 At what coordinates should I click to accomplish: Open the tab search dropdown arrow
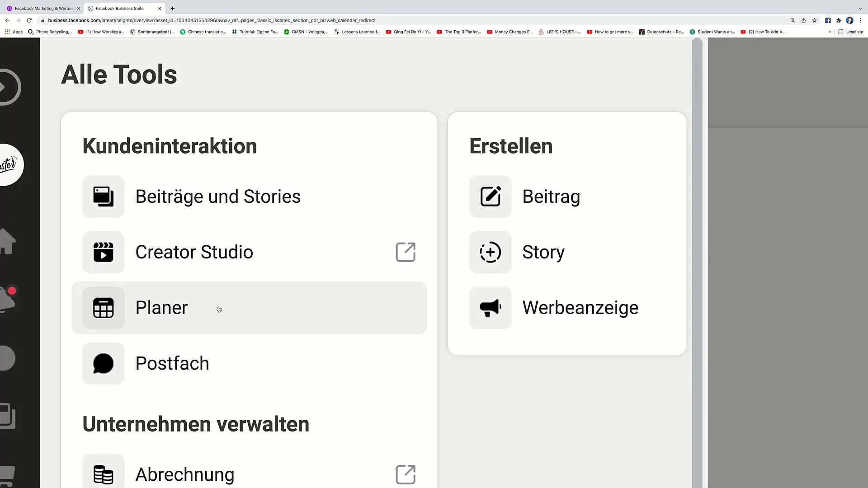click(860, 8)
